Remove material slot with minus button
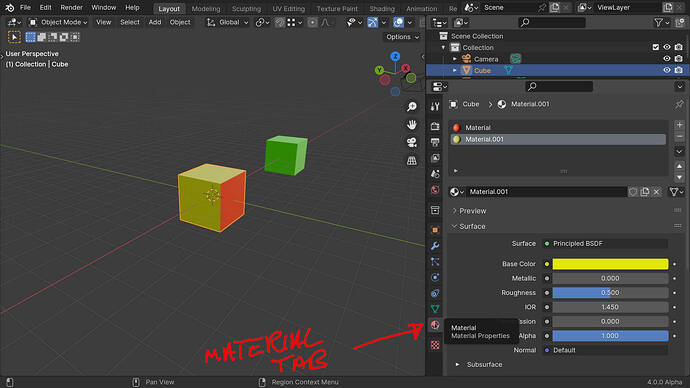The image size is (690, 388). tap(679, 137)
